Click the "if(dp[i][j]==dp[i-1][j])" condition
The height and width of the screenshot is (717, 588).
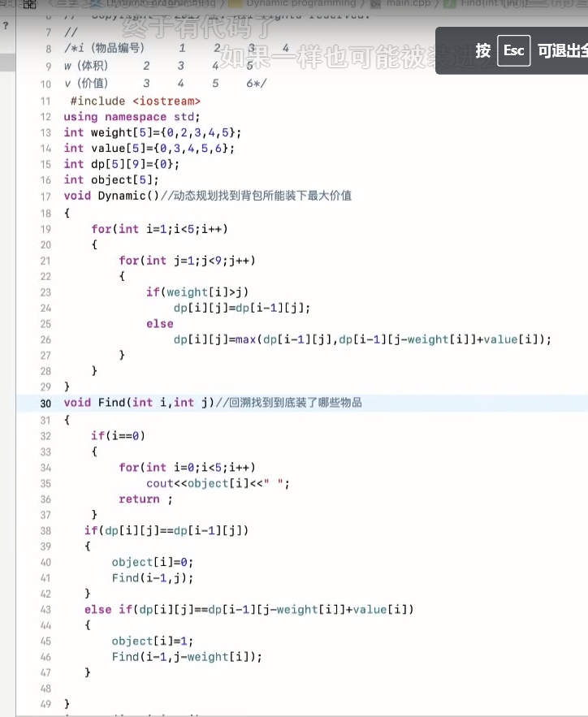tap(166, 530)
